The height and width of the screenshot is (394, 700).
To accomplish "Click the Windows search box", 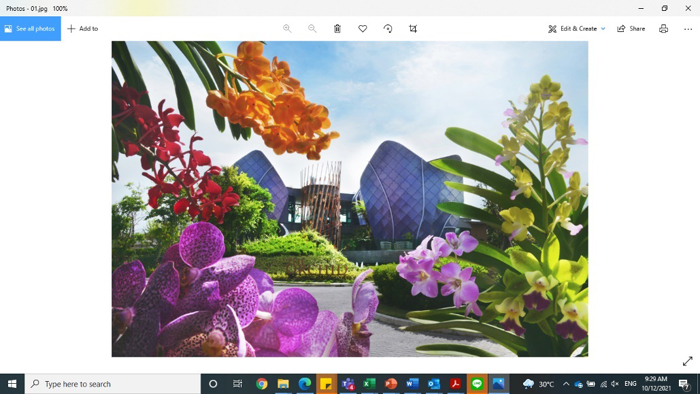I will click(113, 384).
